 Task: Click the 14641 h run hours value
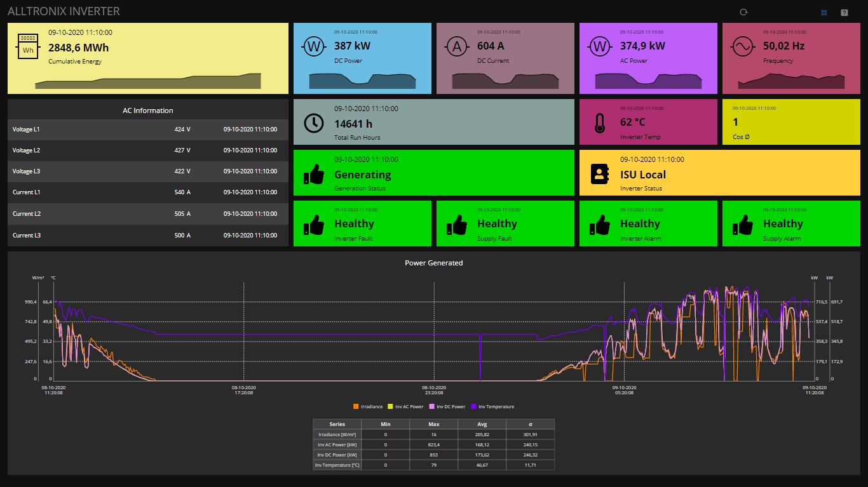(353, 124)
